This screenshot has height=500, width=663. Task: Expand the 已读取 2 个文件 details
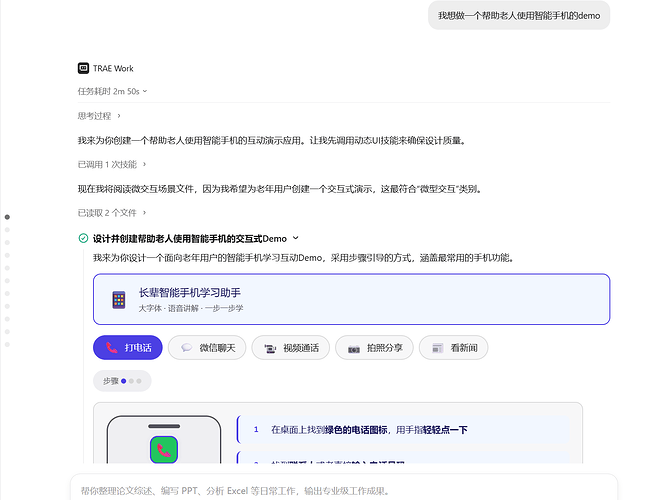pyautogui.click(x=112, y=213)
